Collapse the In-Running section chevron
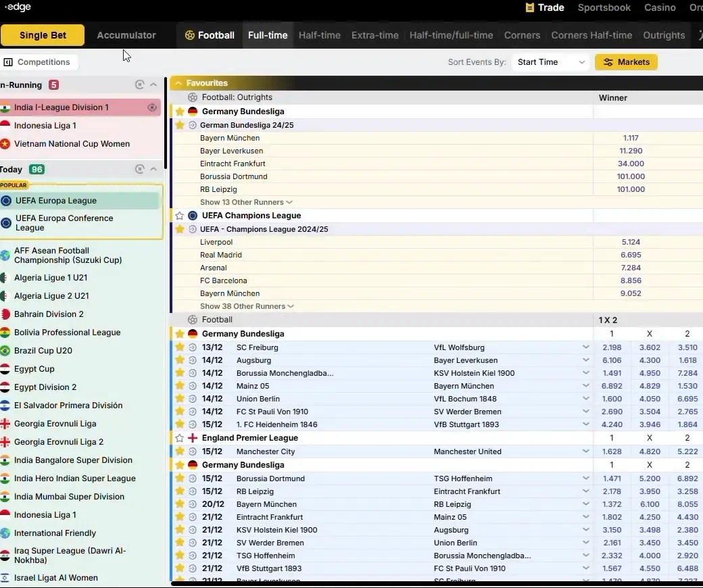Image resolution: width=703 pixels, height=588 pixels. point(153,84)
